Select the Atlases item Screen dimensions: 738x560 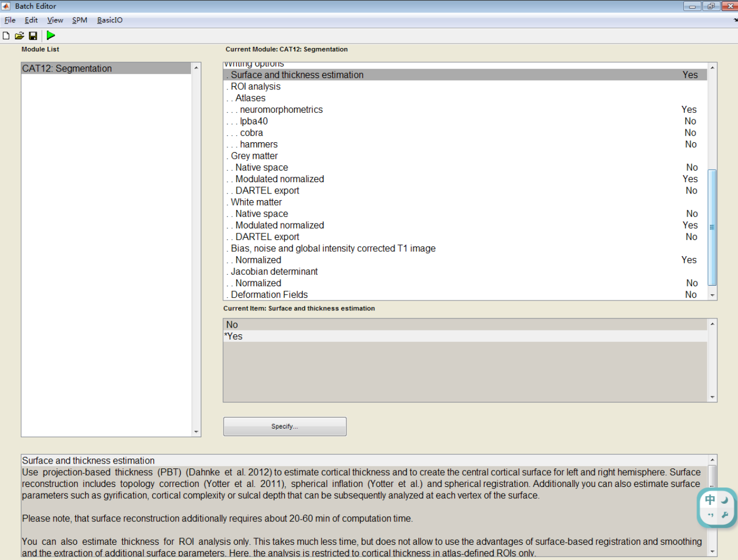point(465,98)
